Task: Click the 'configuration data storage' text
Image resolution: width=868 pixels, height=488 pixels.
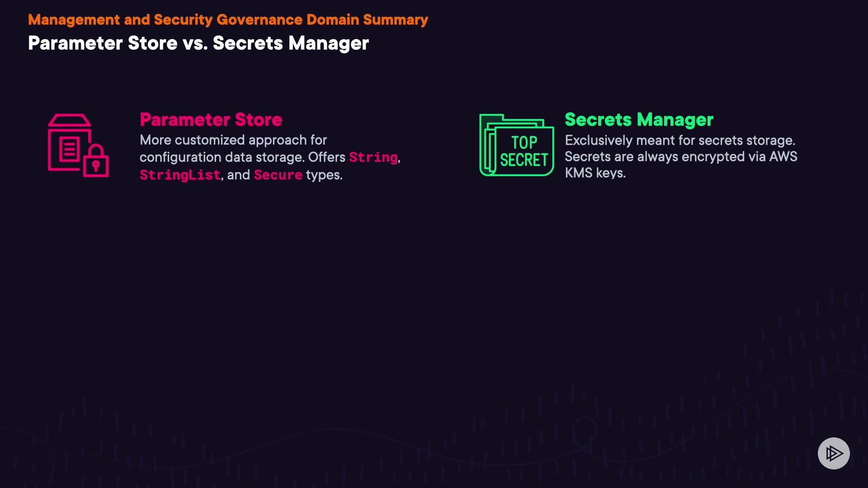Action: click(x=222, y=157)
